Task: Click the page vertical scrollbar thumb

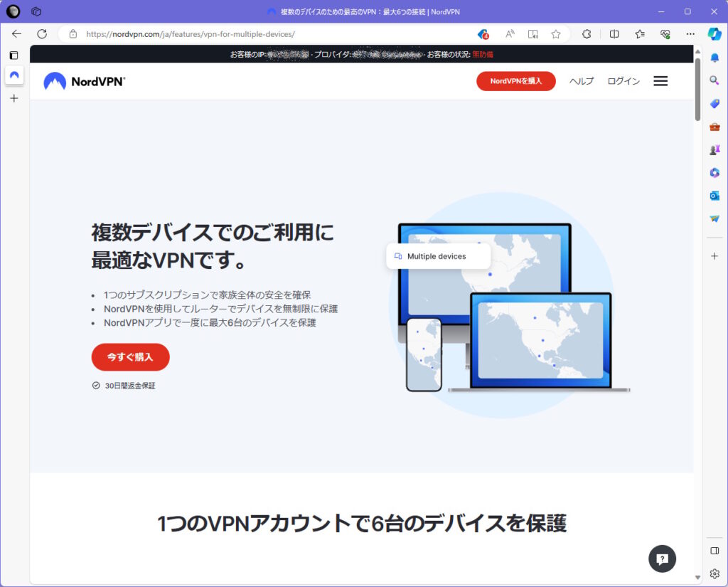Action: pos(697,90)
